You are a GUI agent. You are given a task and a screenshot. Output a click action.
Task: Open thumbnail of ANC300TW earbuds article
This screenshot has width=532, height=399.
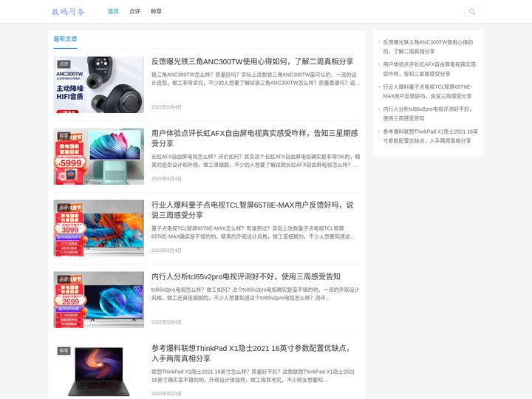click(x=99, y=84)
